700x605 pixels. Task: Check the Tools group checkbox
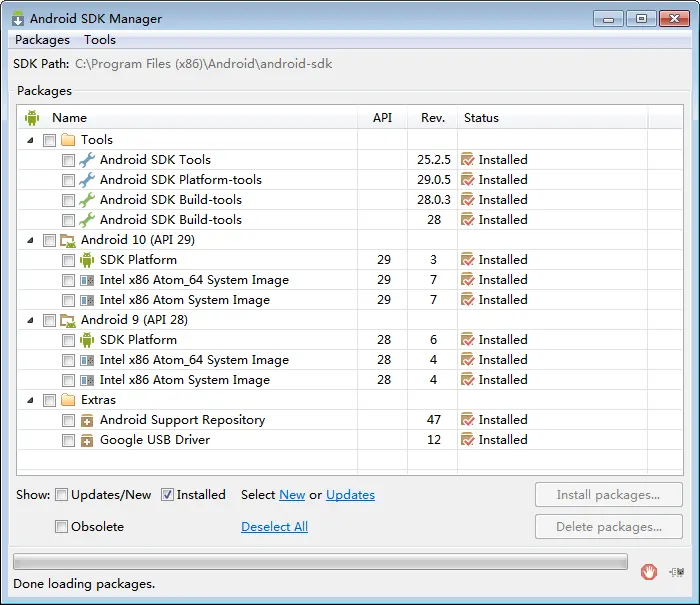click(x=49, y=140)
